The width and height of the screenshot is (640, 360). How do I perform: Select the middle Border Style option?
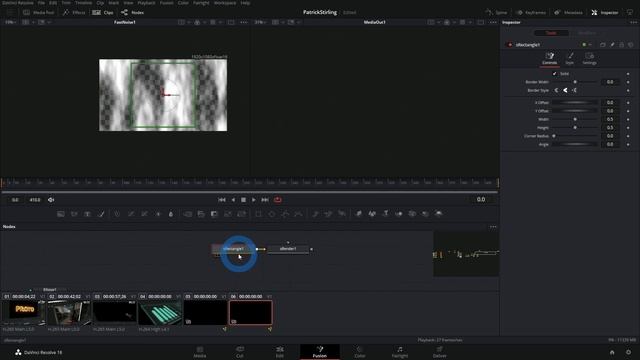tap(565, 90)
